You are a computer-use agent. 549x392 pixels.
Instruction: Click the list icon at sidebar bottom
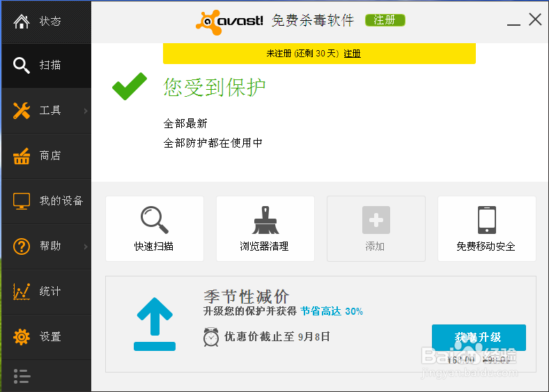pyautogui.click(x=22, y=376)
